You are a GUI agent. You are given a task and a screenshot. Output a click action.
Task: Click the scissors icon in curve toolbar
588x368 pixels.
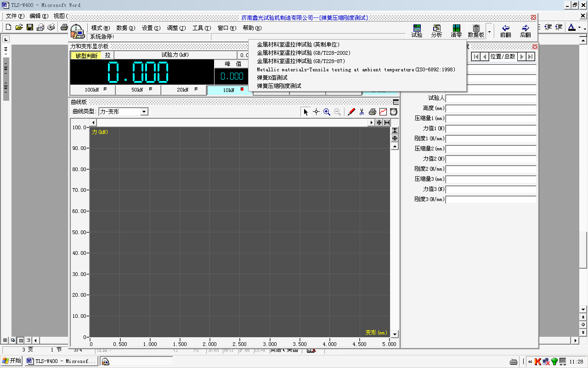[362, 112]
